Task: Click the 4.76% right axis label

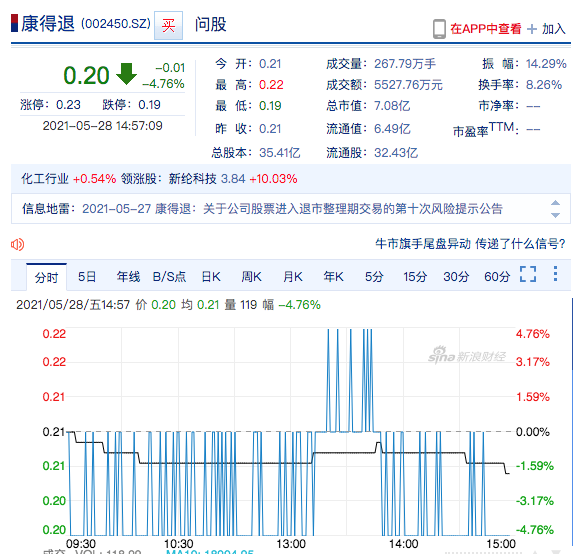Action: click(532, 334)
